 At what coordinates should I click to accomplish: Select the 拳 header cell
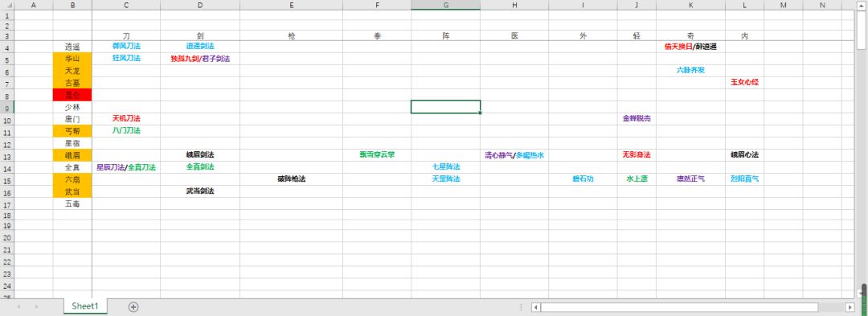pyautogui.click(x=377, y=35)
